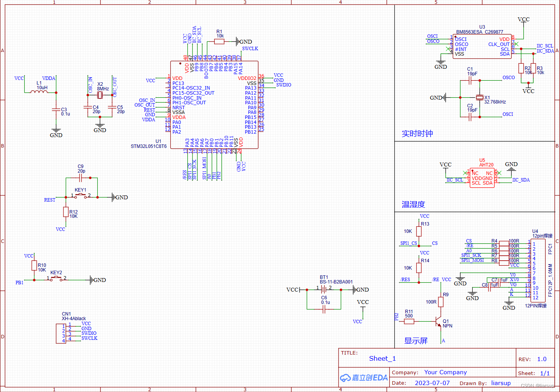This screenshot has width=560, height=392.
Task: Click the sheet number 1/1
Action: click(x=545, y=373)
